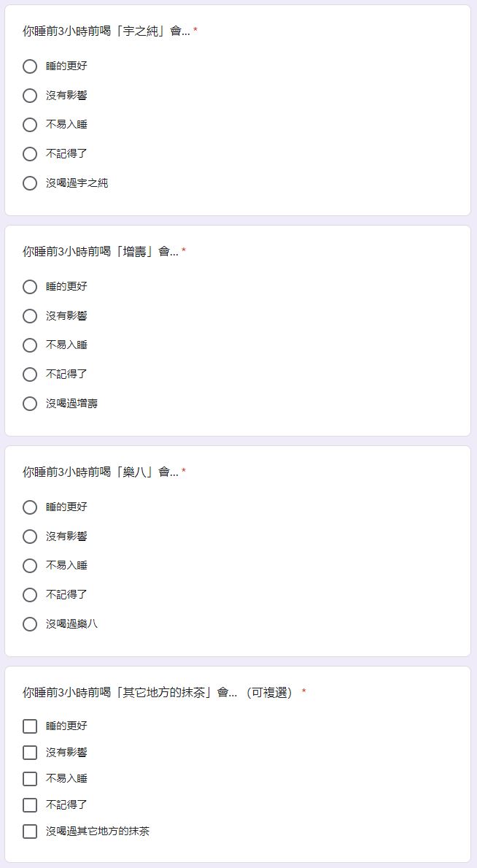Image resolution: width=477 pixels, height=868 pixels.
Task: Choose 沒有影響 under the 增壽 question
Action: (x=30, y=316)
